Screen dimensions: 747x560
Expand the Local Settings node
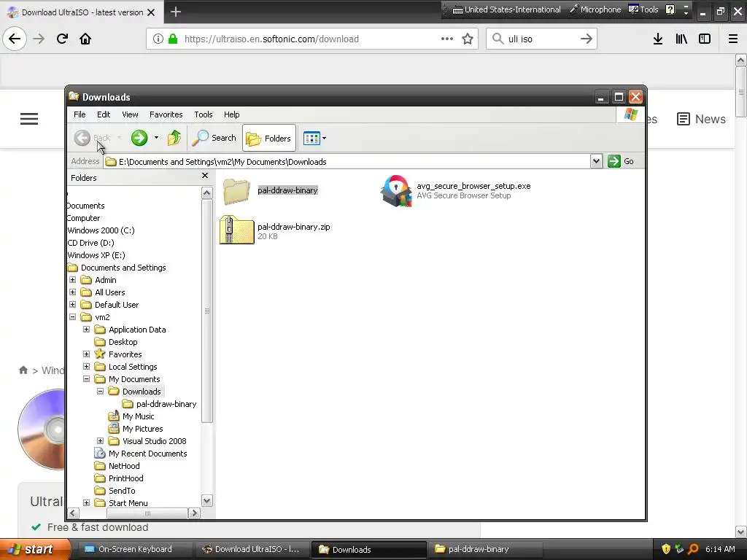tap(86, 367)
